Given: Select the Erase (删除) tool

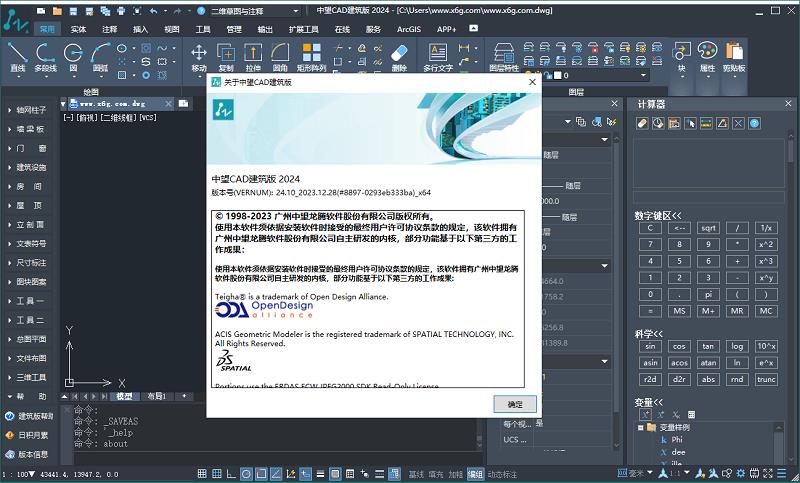Looking at the screenshot, I should coord(399,57).
